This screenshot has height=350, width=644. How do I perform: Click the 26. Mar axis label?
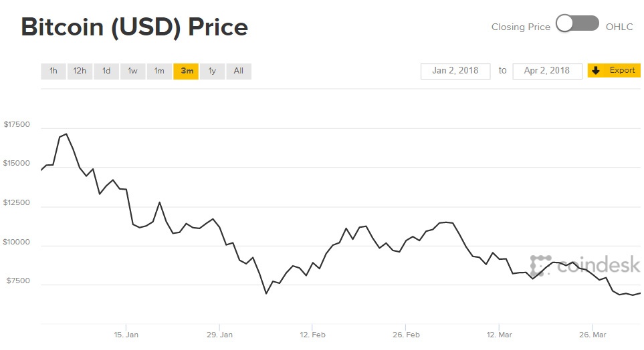(593, 334)
